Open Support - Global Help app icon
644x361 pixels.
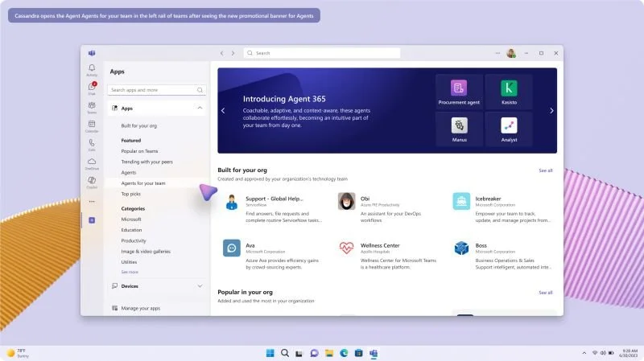pos(232,202)
